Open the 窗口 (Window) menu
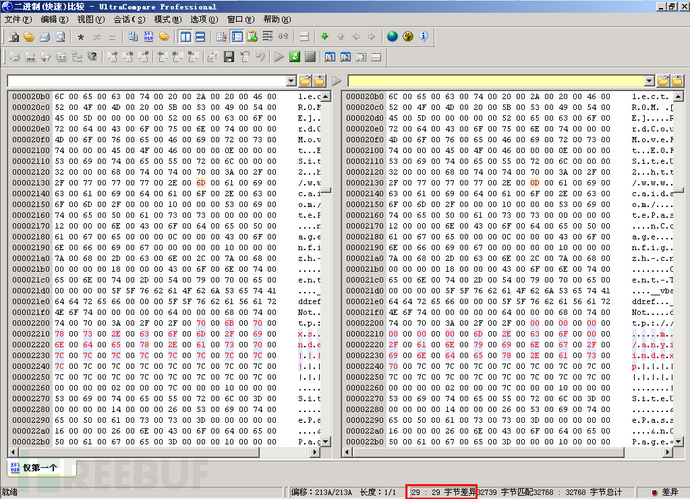Viewport: 690px width, 499px height. tap(241, 19)
